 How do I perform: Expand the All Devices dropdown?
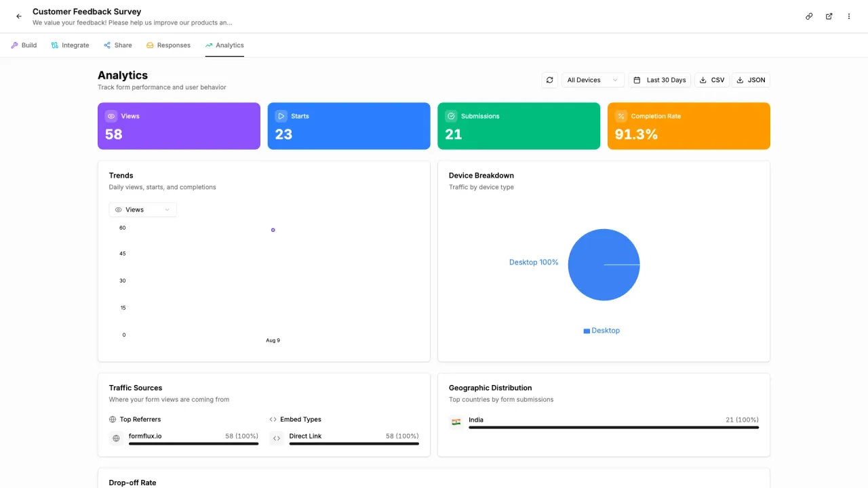click(593, 80)
